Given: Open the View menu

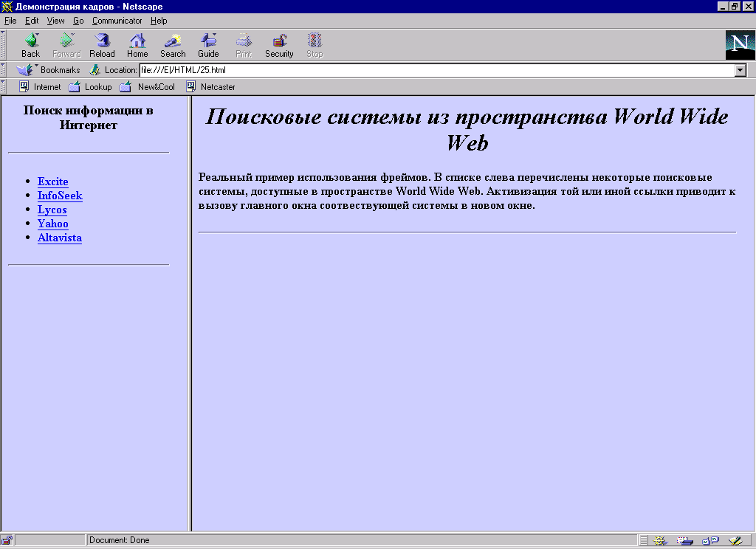Looking at the screenshot, I should pos(55,21).
